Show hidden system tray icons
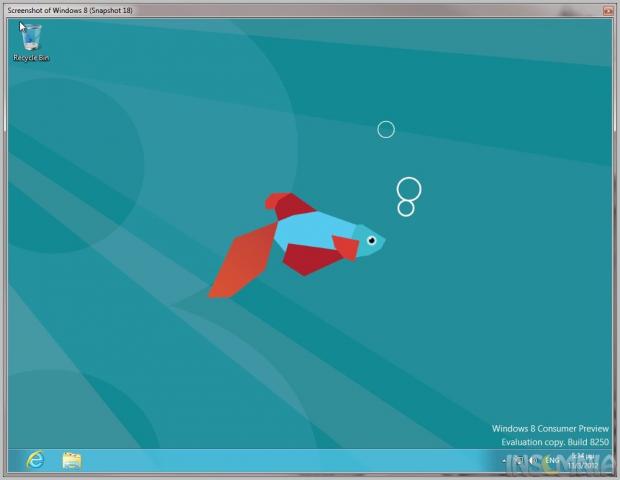Screen dimensions: 620x480 pyautogui.click(x=504, y=461)
